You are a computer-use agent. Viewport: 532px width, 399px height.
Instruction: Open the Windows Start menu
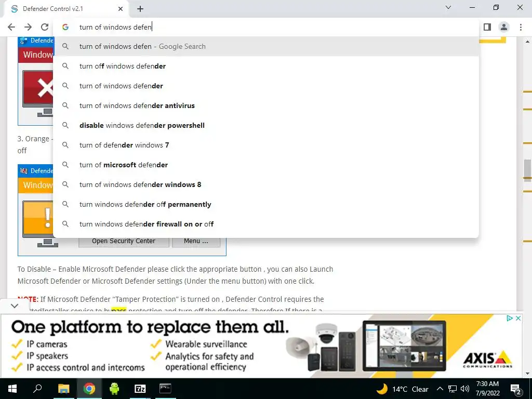click(12, 389)
